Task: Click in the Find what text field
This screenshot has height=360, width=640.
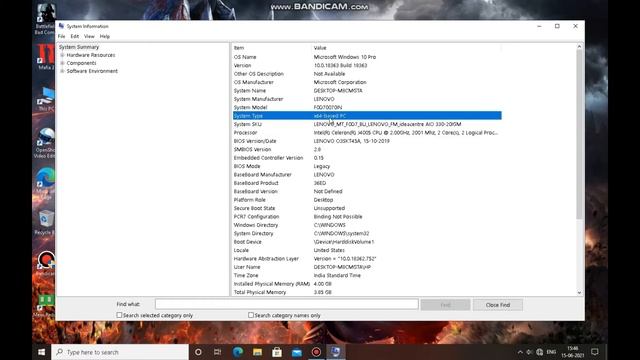Action: tap(287, 304)
